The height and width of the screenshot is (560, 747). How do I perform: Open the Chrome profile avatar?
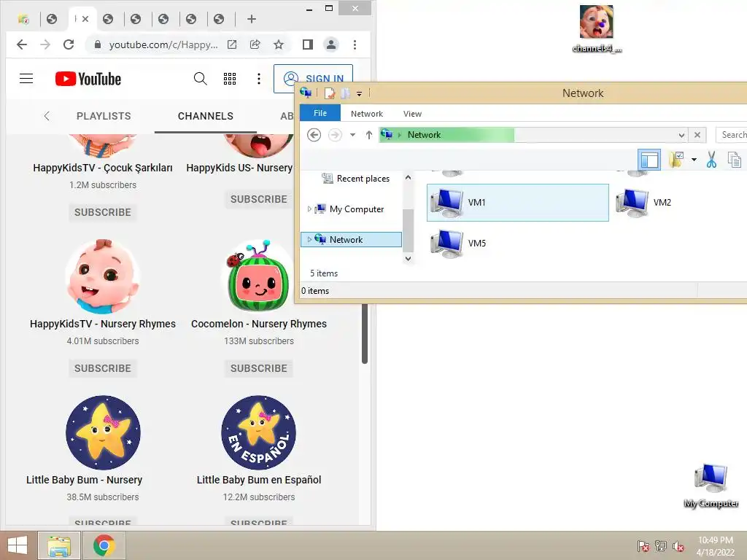[x=331, y=44]
